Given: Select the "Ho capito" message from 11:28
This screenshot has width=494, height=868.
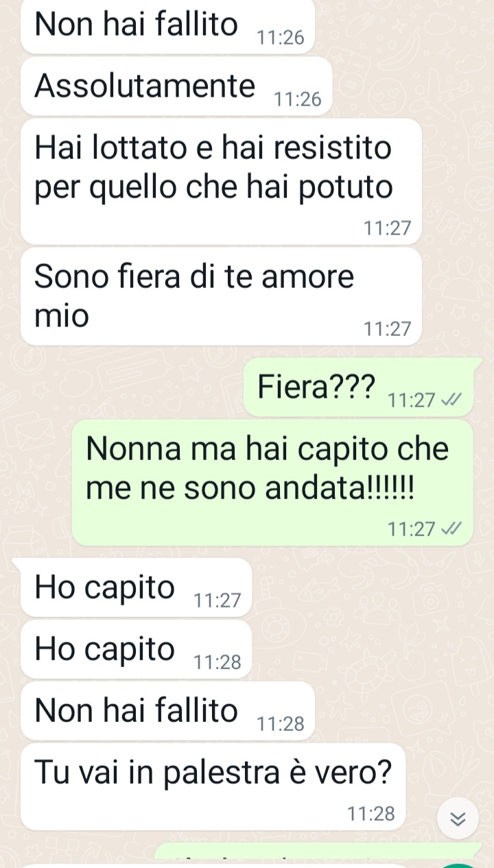Looking at the screenshot, I should coord(137,649).
